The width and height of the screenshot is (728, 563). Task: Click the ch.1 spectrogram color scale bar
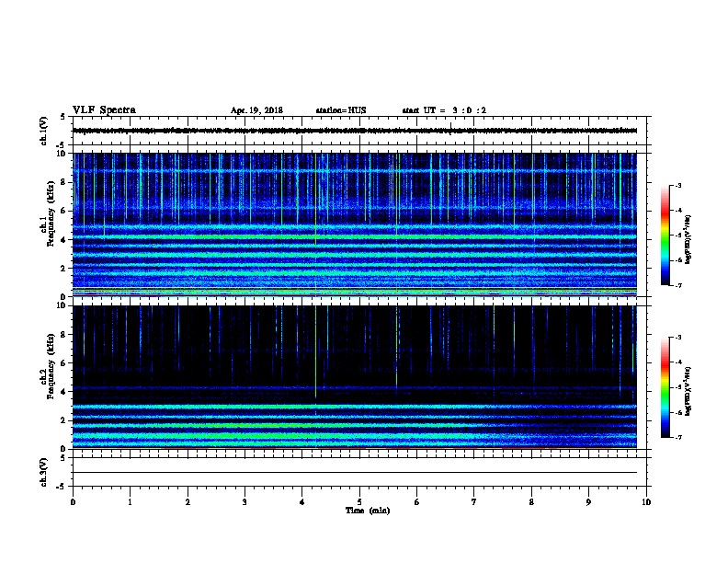665,236
